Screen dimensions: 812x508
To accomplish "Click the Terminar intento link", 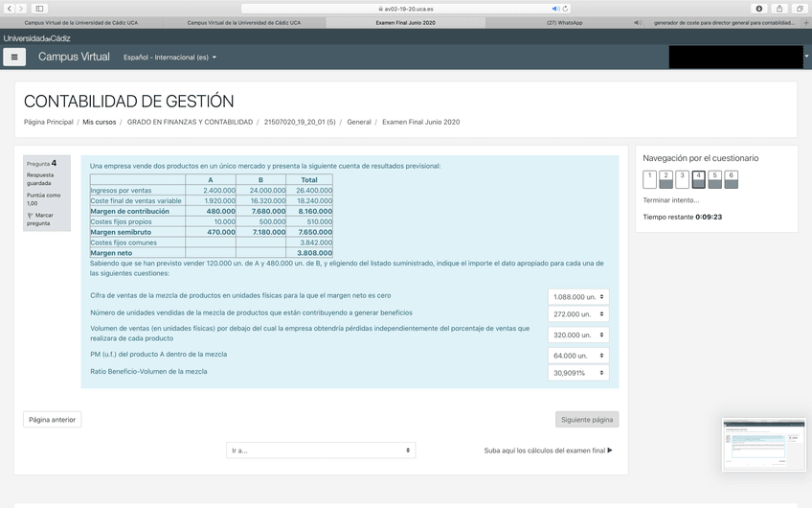I will (670, 200).
